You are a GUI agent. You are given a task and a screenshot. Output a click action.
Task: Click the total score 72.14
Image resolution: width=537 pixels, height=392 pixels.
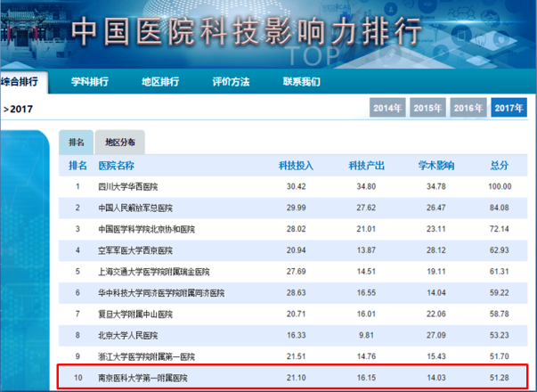pyautogui.click(x=500, y=229)
